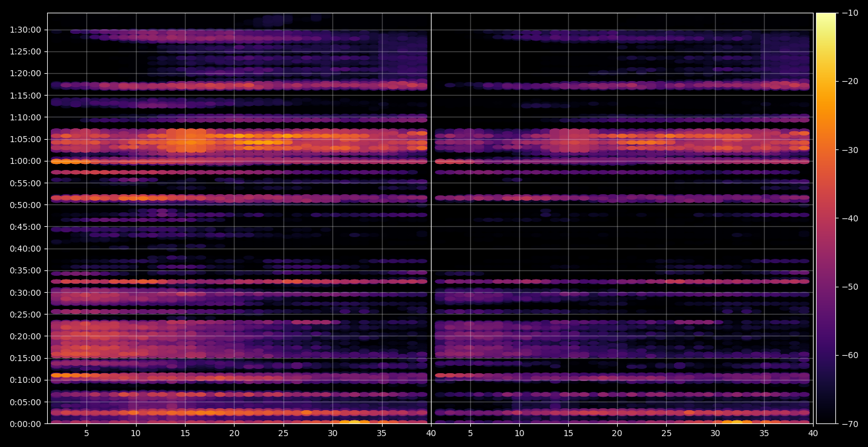Click the y-axis tick label 1:20:00

click(25, 74)
